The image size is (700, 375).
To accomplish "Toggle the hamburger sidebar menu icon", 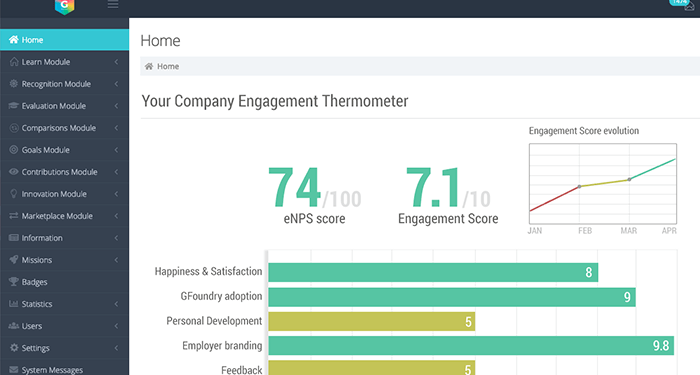I will click(x=113, y=4).
